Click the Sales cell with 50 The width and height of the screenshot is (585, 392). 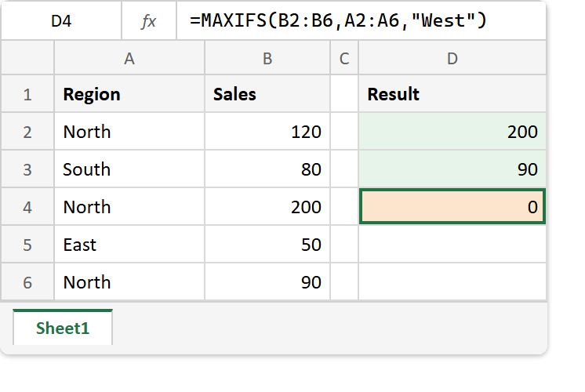coord(267,245)
